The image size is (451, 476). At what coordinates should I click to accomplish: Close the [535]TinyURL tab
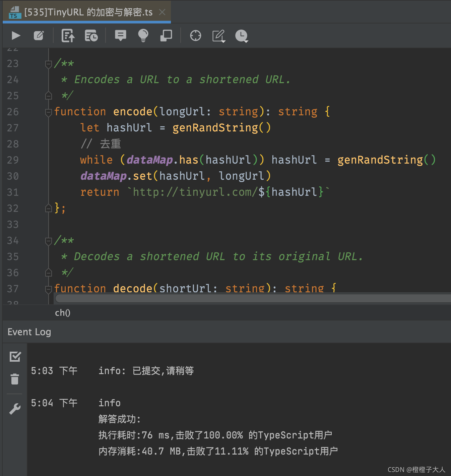coord(162,12)
